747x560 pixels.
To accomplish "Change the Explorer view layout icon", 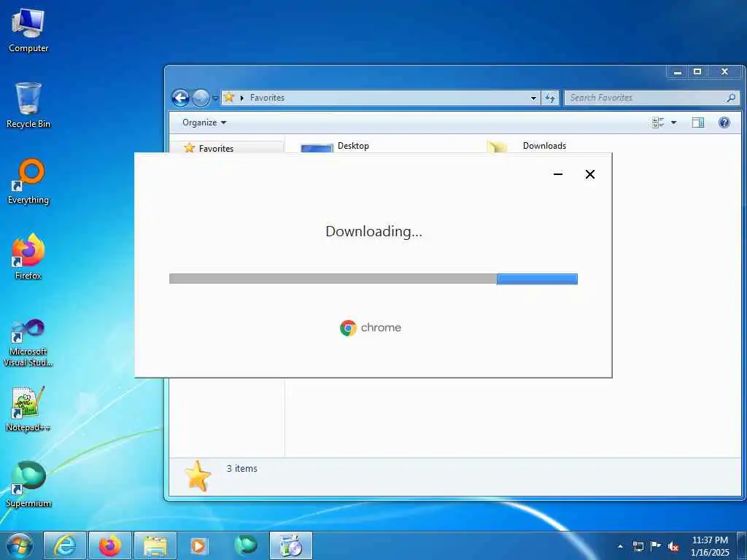I will click(x=658, y=122).
